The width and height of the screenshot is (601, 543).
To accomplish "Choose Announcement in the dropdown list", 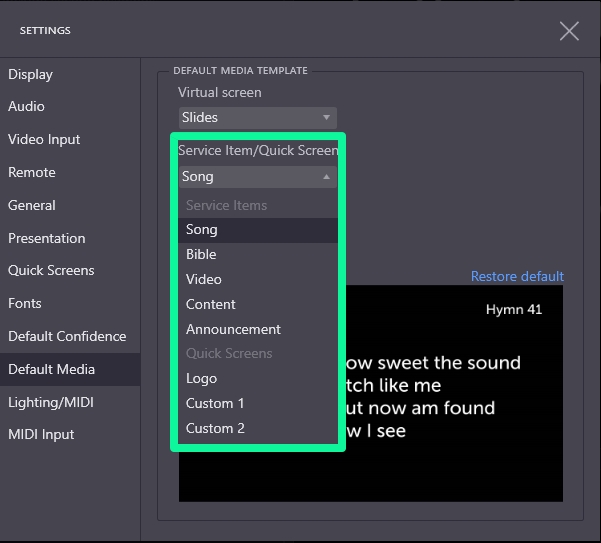I will tap(257, 330).
